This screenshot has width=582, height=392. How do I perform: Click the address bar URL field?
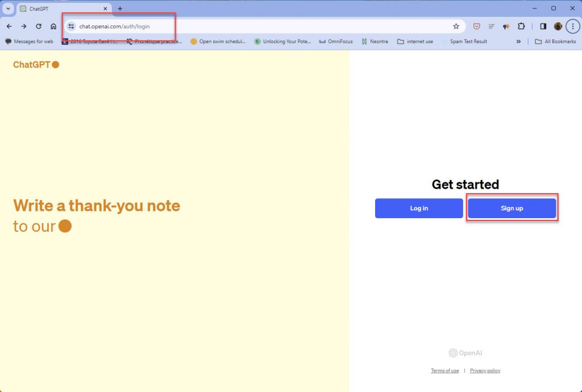(256, 26)
